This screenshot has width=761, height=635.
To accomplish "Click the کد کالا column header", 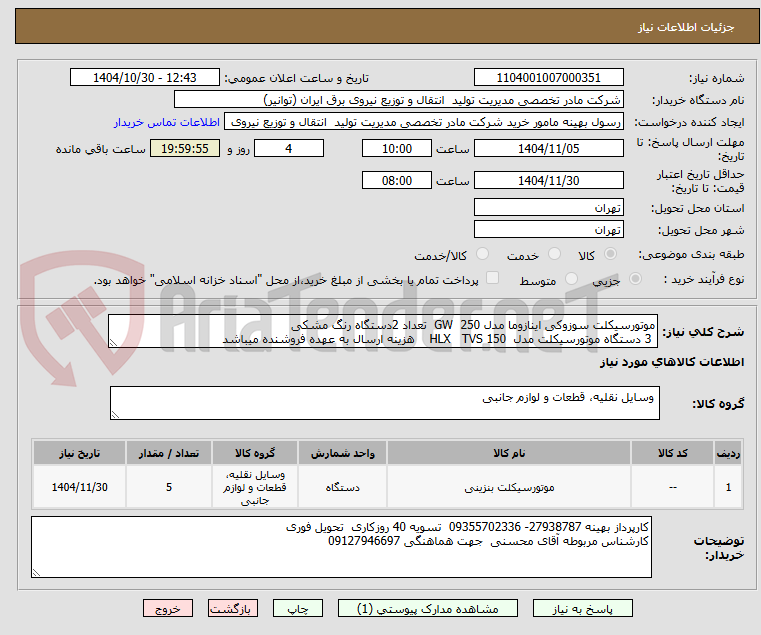I will point(672,453).
